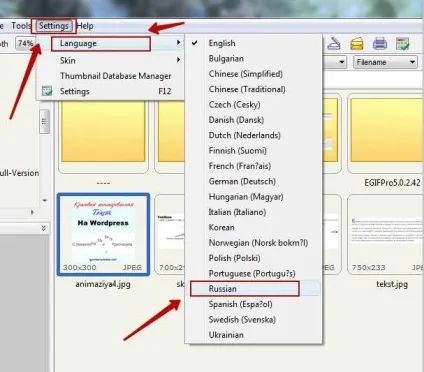Click the folder tree scroll down arrow
This screenshot has width=424, height=372.
coord(45,201)
